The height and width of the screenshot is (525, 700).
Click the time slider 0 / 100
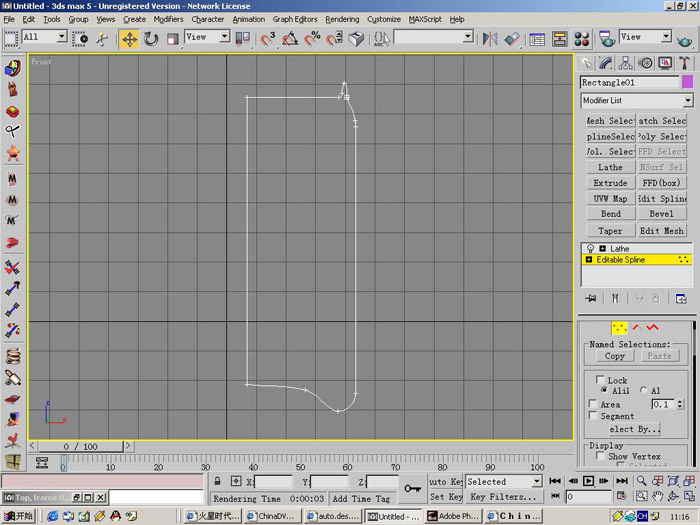tap(80, 446)
